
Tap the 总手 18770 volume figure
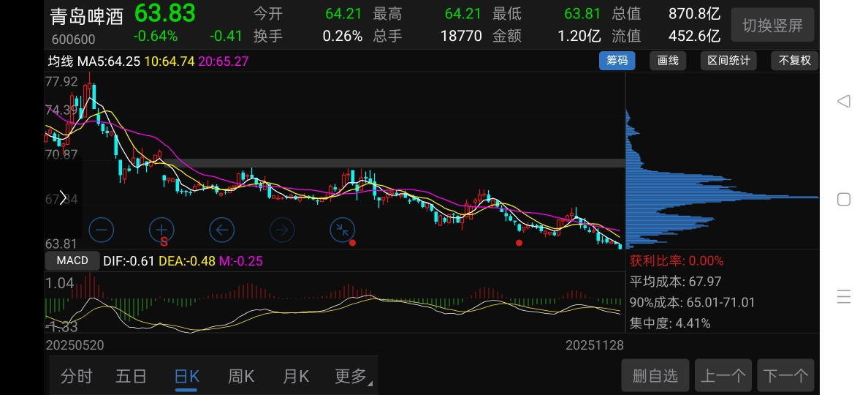coord(427,36)
